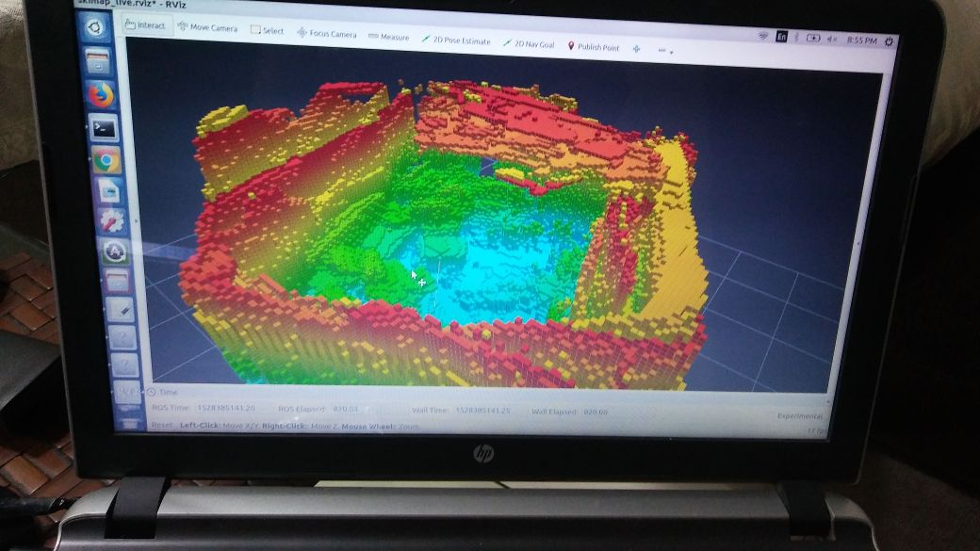Open Files manager from dock

pos(97,62)
